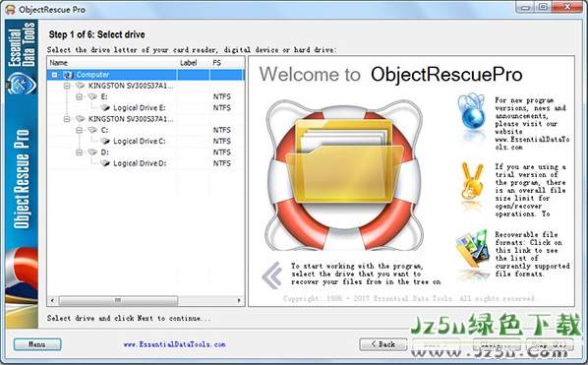Select Logical Drive C: row

point(146,142)
